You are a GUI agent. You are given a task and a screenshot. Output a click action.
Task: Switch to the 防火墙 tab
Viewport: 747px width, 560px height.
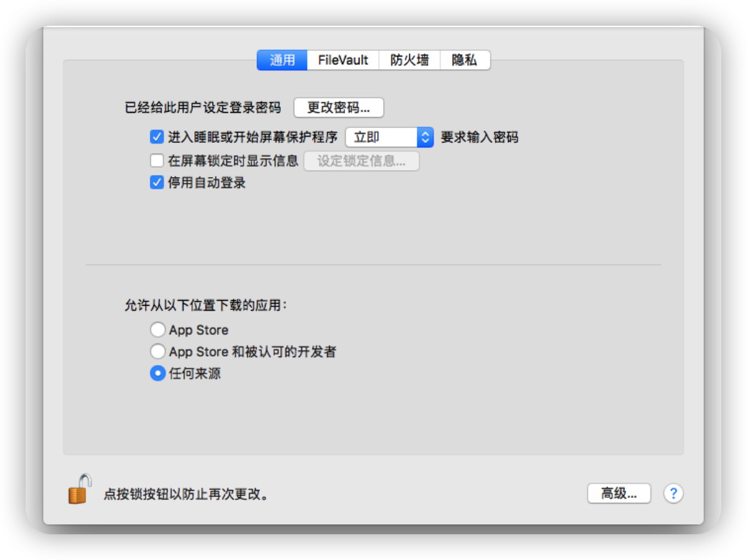point(409,60)
